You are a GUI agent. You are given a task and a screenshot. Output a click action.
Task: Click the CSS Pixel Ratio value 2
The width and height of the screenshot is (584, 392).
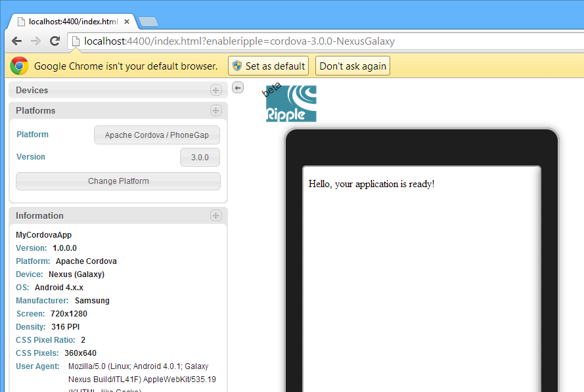click(x=83, y=340)
